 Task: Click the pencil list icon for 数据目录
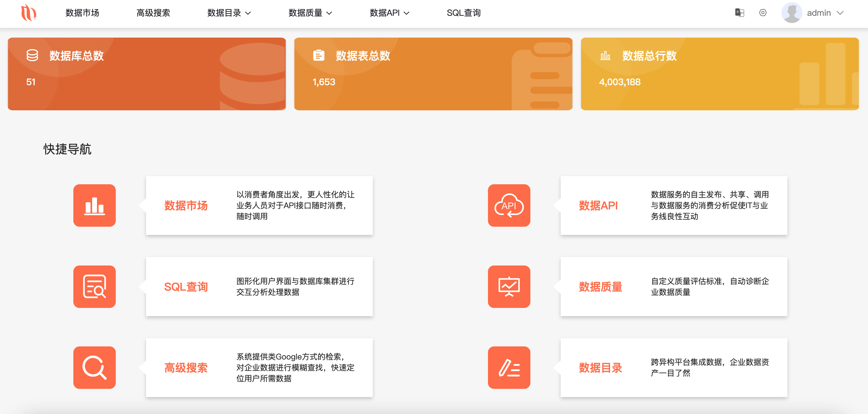pyautogui.click(x=509, y=368)
